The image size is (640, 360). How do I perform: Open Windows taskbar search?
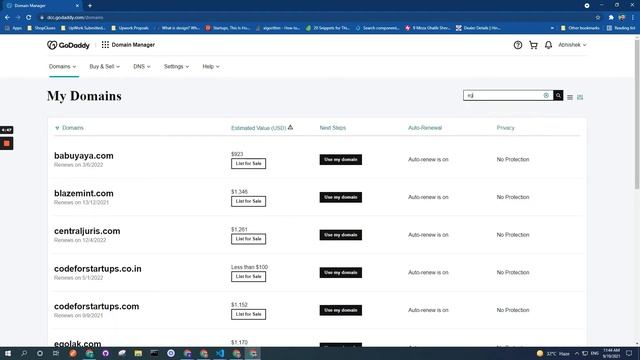tap(24, 353)
